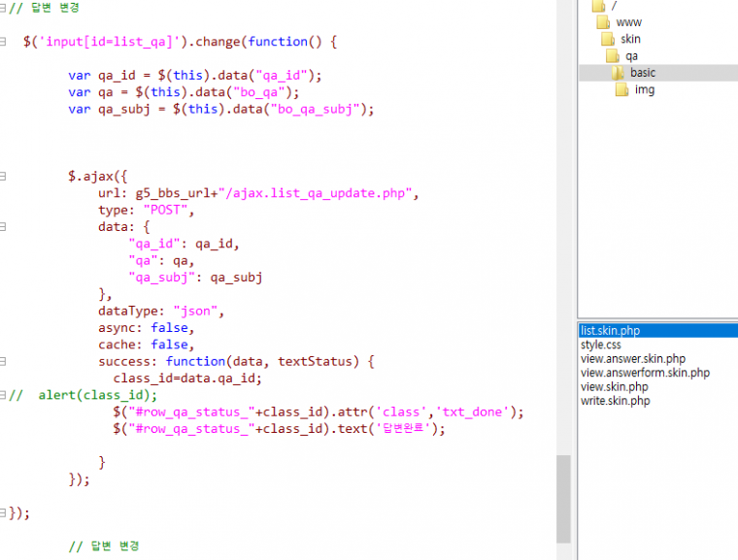Click the root "/" folder icon

click(598, 6)
